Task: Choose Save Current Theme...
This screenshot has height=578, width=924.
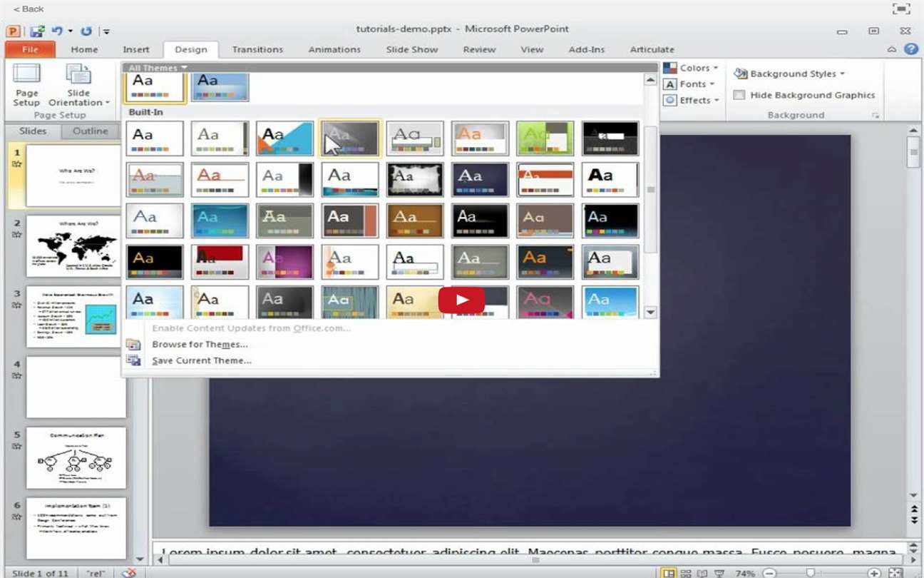Action: (202, 361)
